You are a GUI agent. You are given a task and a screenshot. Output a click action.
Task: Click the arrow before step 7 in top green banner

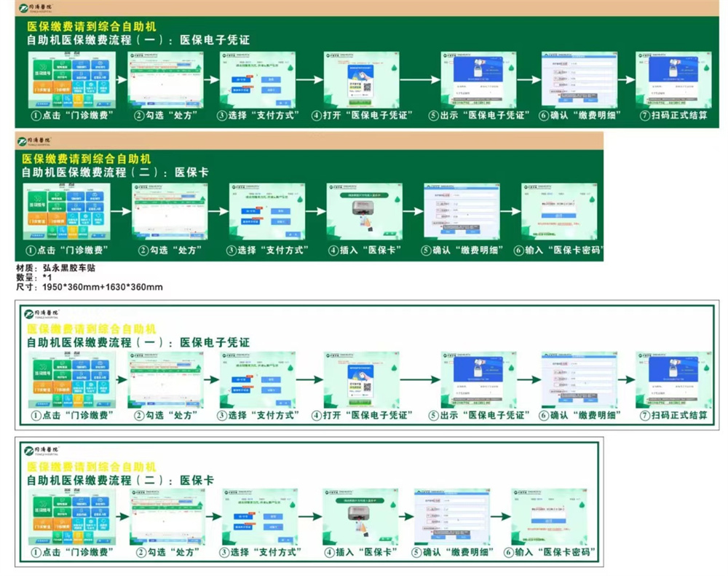(625, 80)
